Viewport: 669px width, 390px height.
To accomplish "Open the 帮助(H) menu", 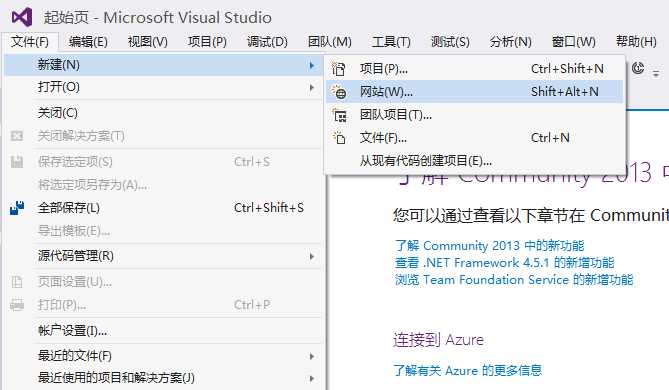I will (636, 41).
